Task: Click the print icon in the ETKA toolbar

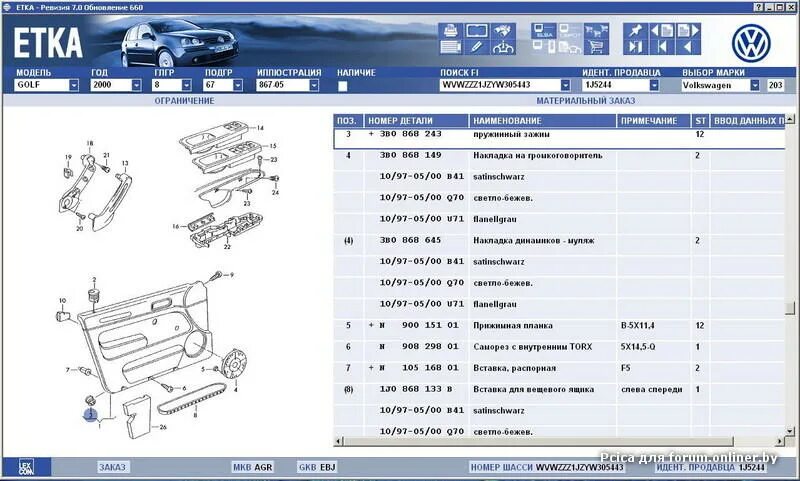Action: (x=450, y=31)
